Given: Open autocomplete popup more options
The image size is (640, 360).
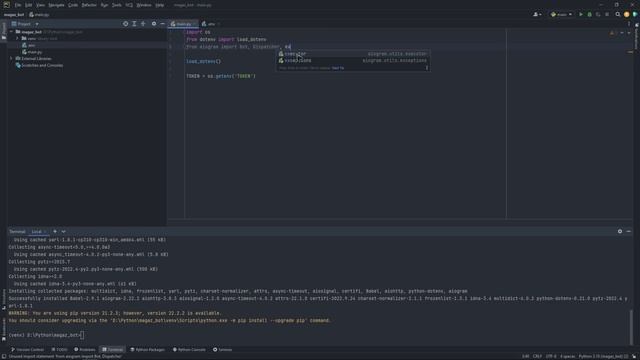Looking at the screenshot, I should 427,68.
